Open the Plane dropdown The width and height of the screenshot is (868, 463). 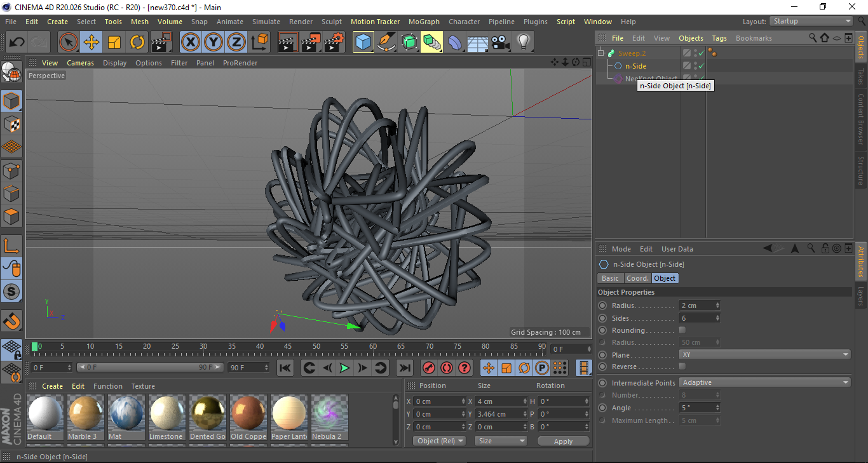[764, 354]
